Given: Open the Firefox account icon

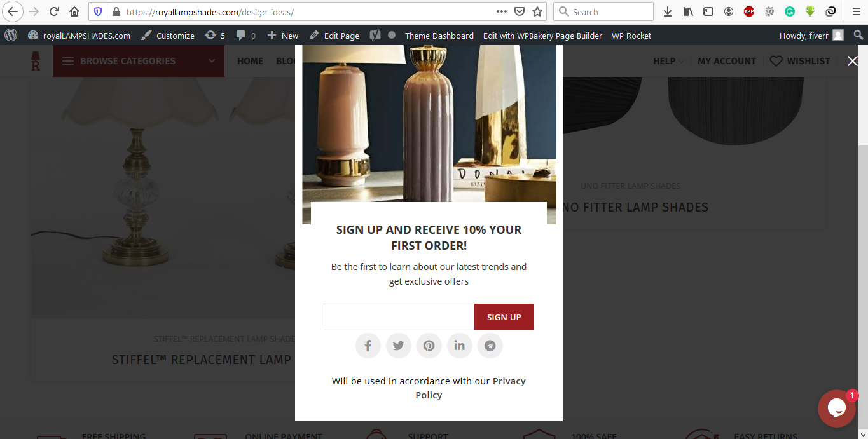Looking at the screenshot, I should coord(729,11).
